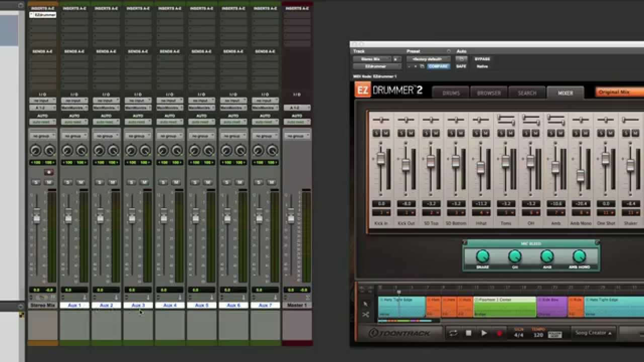Click the Mic Bleed panel's left corner icon
This screenshot has width=644, height=362.
tap(465, 243)
